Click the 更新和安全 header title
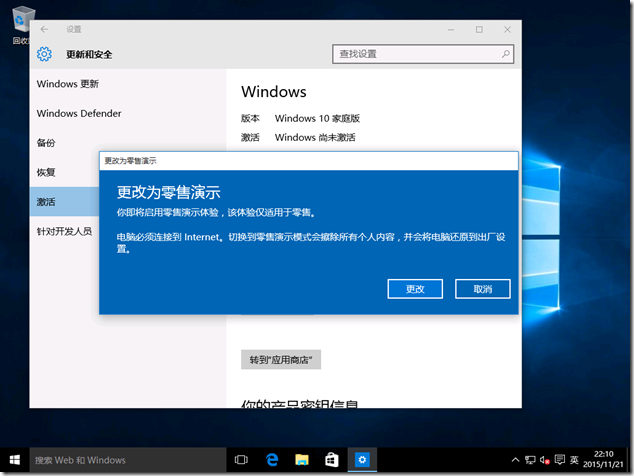The width and height of the screenshot is (634, 476). [x=89, y=55]
